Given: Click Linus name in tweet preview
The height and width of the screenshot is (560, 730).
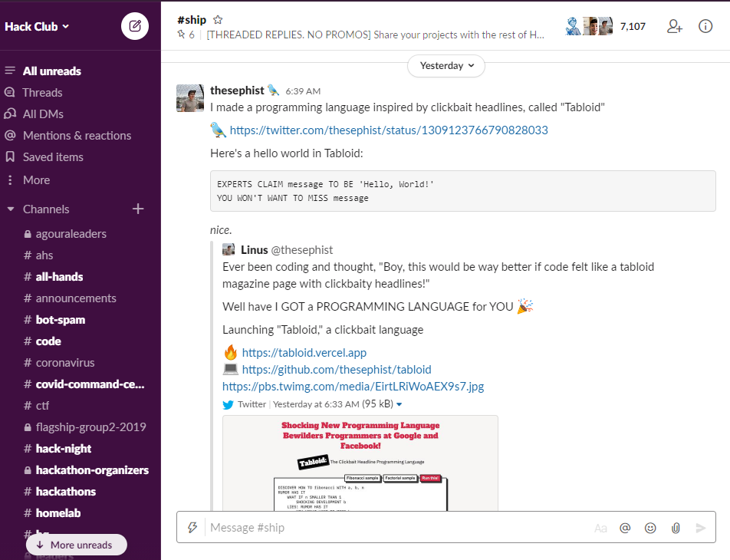Looking at the screenshot, I should pyautogui.click(x=255, y=250).
